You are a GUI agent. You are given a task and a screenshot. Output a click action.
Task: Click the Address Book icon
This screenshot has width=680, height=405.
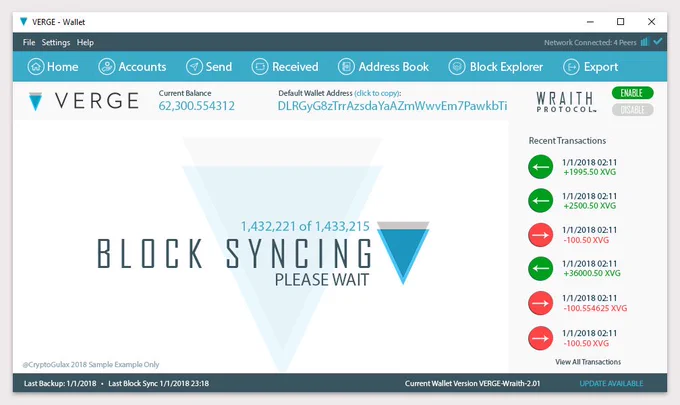coord(346,67)
